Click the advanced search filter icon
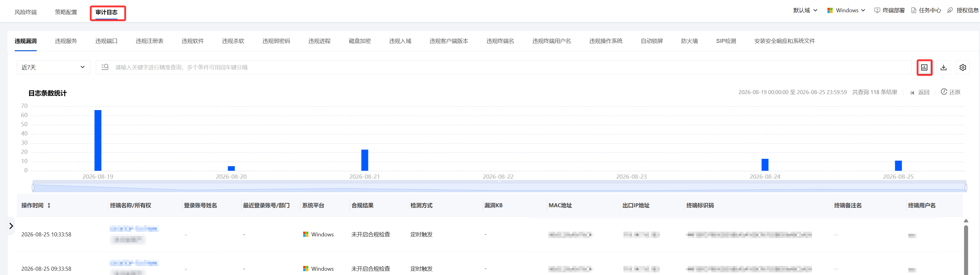 (105, 67)
